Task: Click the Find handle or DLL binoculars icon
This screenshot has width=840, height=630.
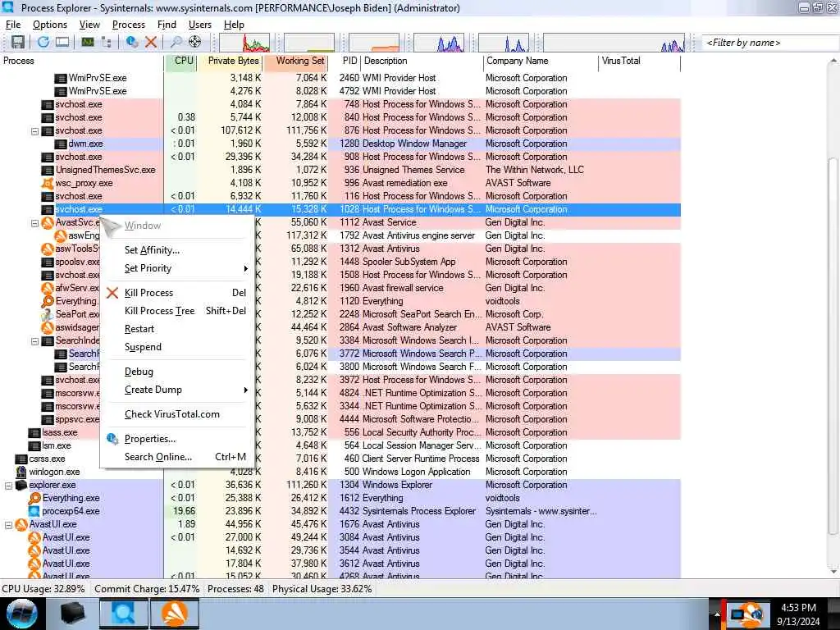Action: pos(176,42)
